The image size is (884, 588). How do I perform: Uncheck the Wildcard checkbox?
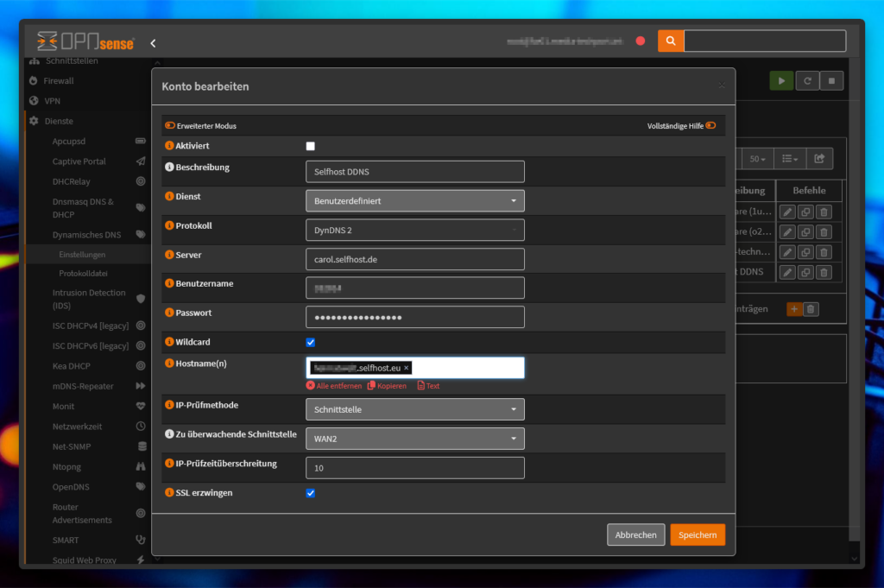tap(311, 343)
